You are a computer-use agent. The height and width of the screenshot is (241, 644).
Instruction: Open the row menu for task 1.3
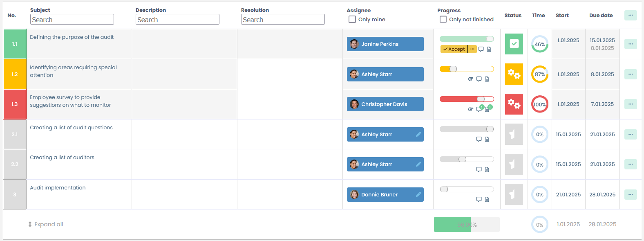pos(630,104)
